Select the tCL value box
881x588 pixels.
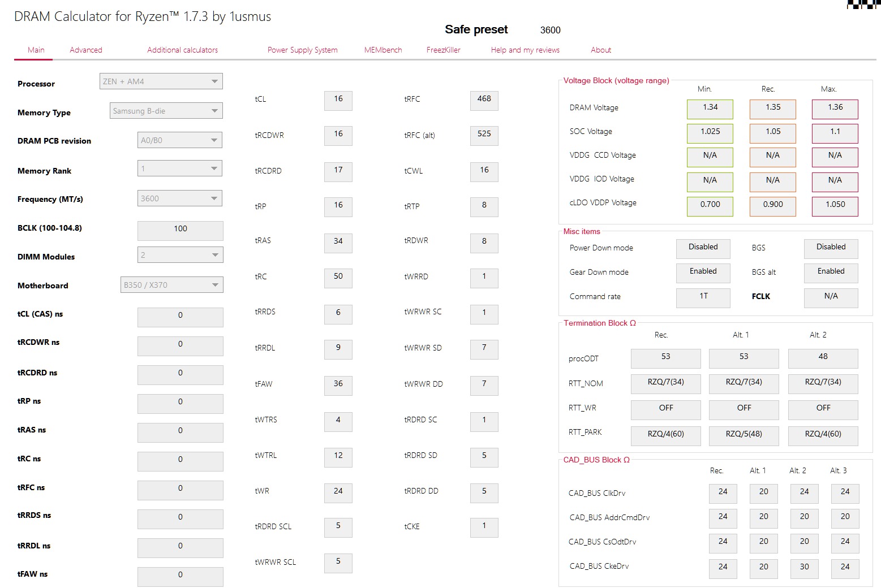338,101
